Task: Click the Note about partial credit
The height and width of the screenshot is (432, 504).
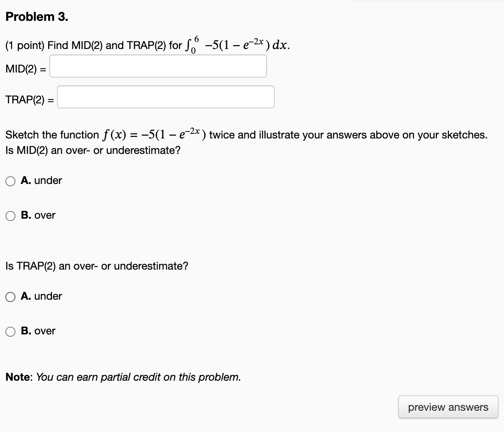Action: (x=123, y=377)
